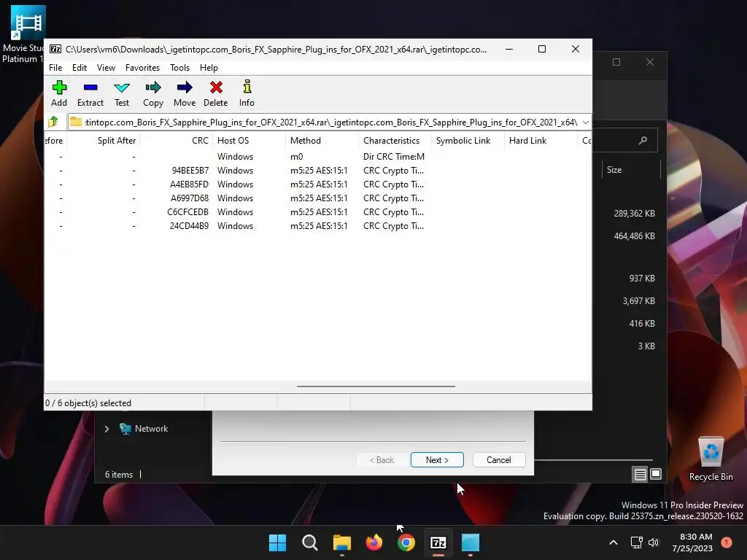Open the notification badge in the tray
747x560 pixels.
(727, 542)
